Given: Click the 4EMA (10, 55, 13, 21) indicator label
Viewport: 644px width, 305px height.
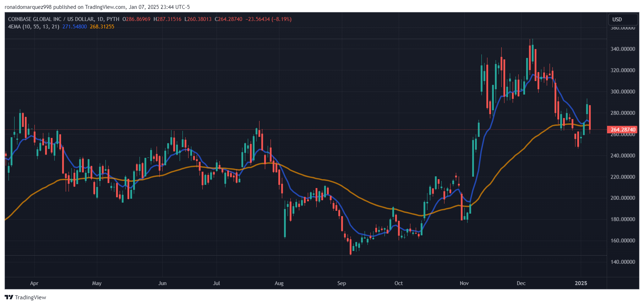Looking at the screenshot, I should [x=34, y=27].
